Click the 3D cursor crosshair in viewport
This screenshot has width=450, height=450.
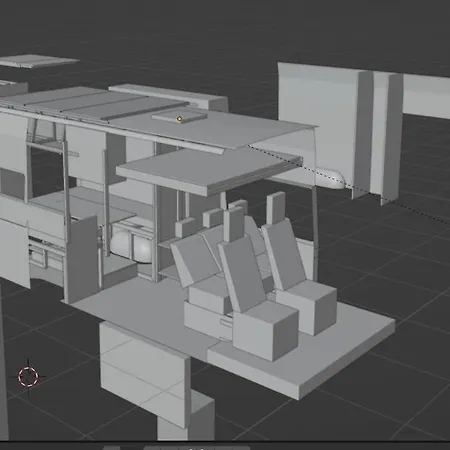[x=28, y=377]
